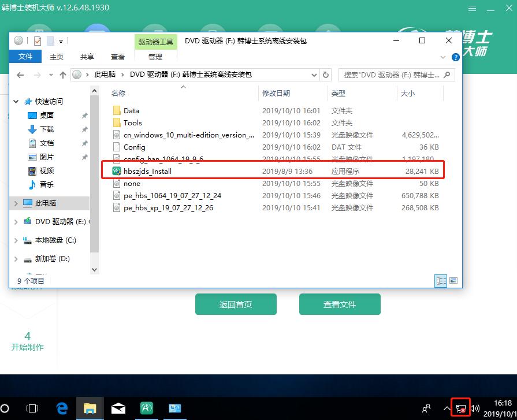The width and height of the screenshot is (517, 420).
Task: Switch to the 查看 ribbon tab
Action: [x=117, y=57]
